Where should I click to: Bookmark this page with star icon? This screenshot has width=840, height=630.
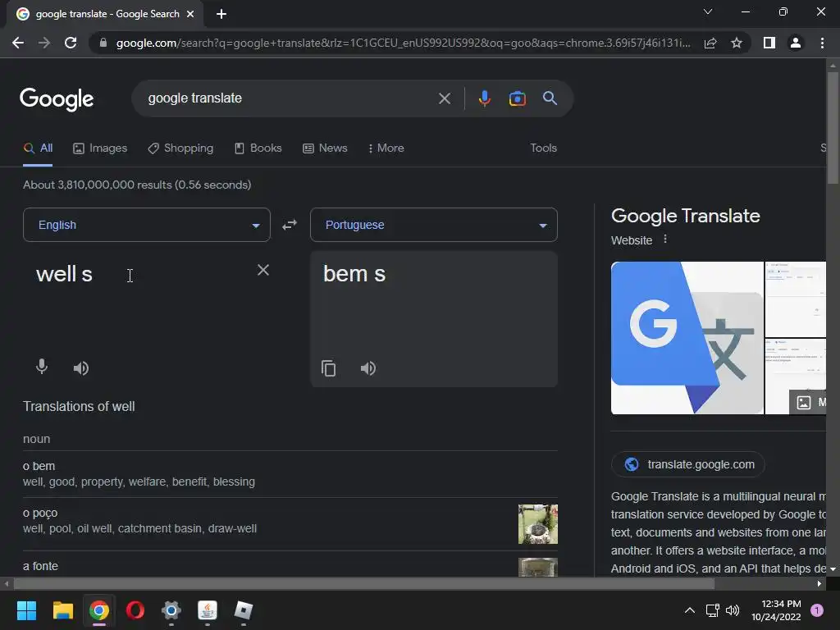737,43
